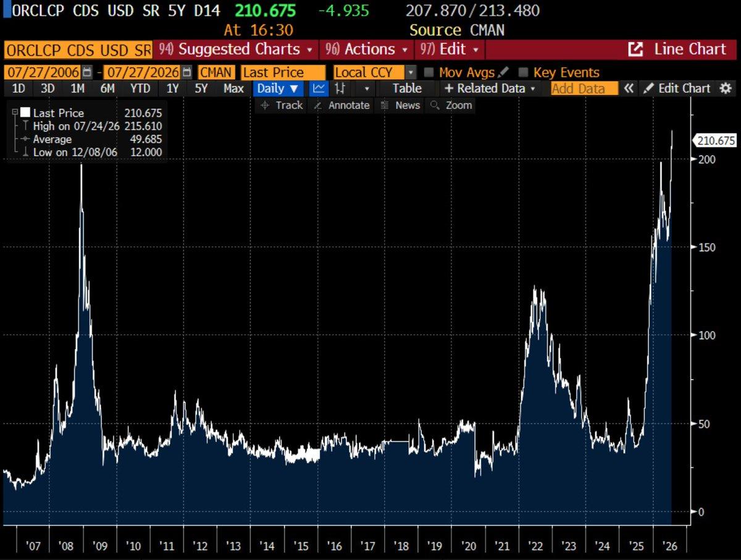This screenshot has width=741, height=560.
Task: Enable the Key Events checkbox
Action: (x=523, y=72)
